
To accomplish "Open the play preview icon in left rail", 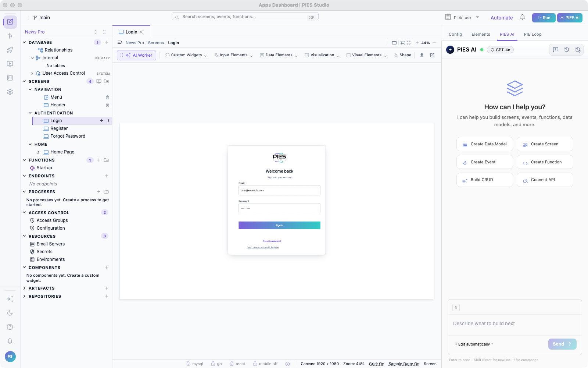I will click(x=10, y=64).
